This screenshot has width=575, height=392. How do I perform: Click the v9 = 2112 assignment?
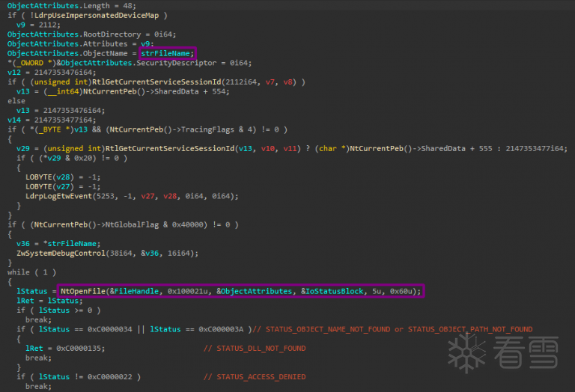click(38, 25)
